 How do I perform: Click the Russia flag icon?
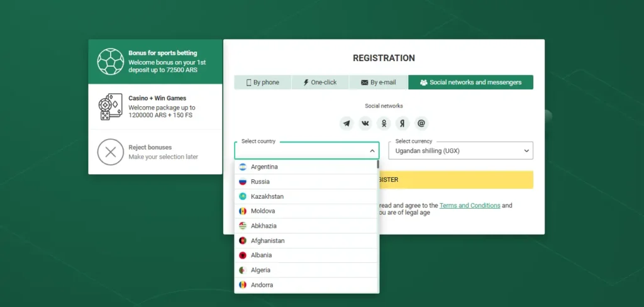point(243,182)
